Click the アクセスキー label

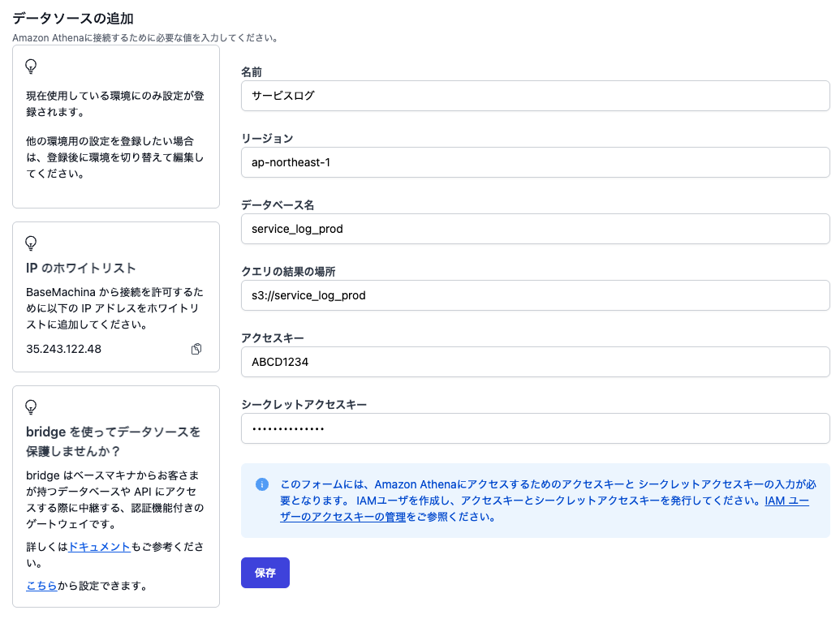(x=273, y=337)
